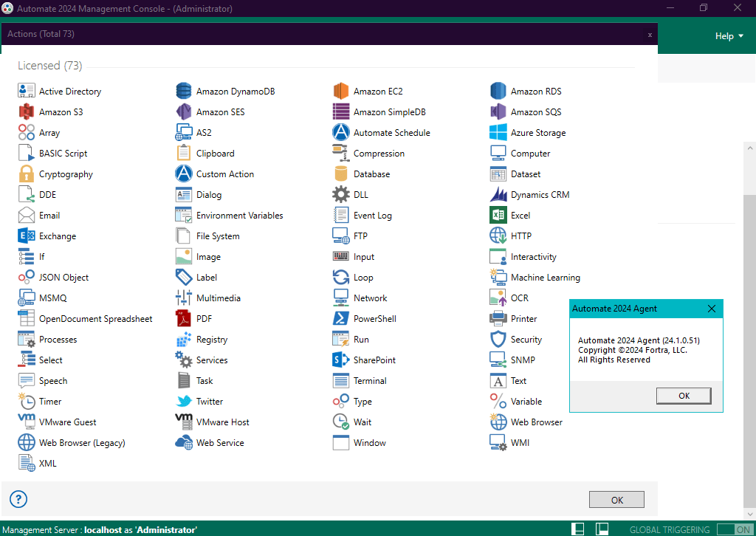756x536 pixels.
Task: Click the Database cylinder icon
Action: coord(341,173)
